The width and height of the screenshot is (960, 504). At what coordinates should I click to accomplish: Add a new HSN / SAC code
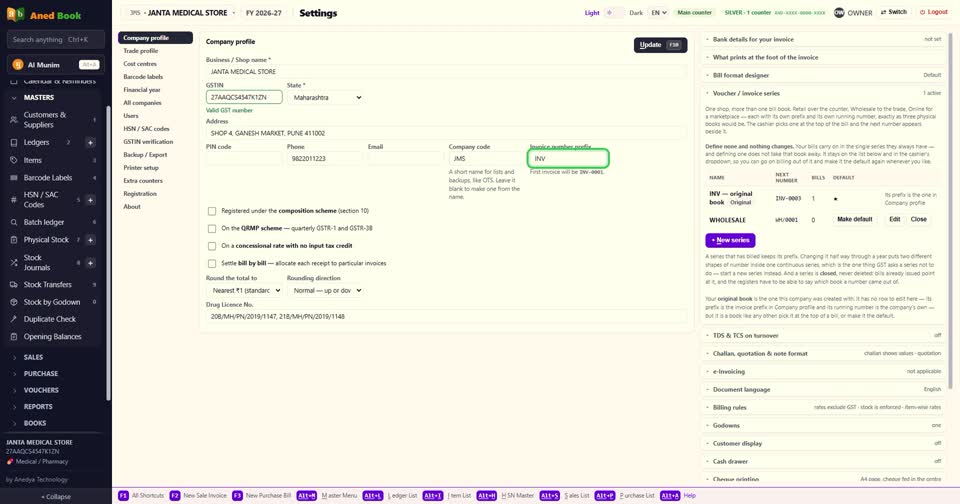[90, 200]
